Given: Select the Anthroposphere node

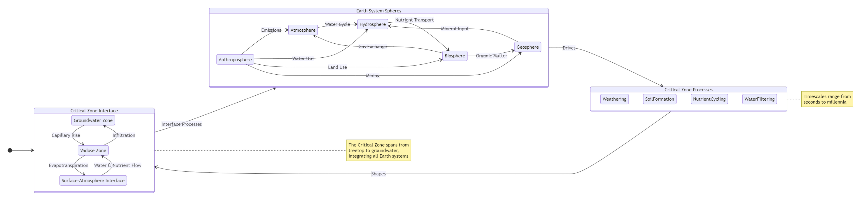Looking at the screenshot, I should tap(235, 60).
